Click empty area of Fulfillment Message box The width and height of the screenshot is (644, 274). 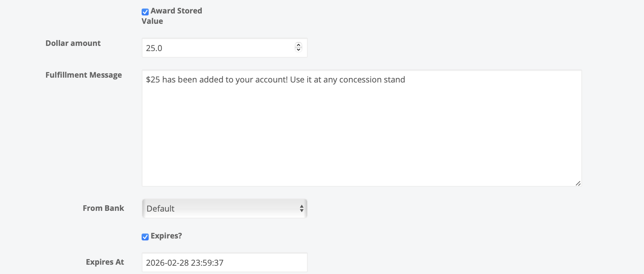pos(361,138)
